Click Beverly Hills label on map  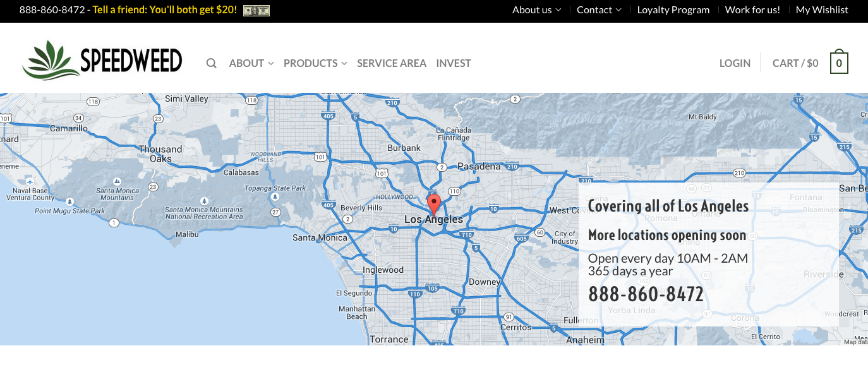(x=361, y=208)
